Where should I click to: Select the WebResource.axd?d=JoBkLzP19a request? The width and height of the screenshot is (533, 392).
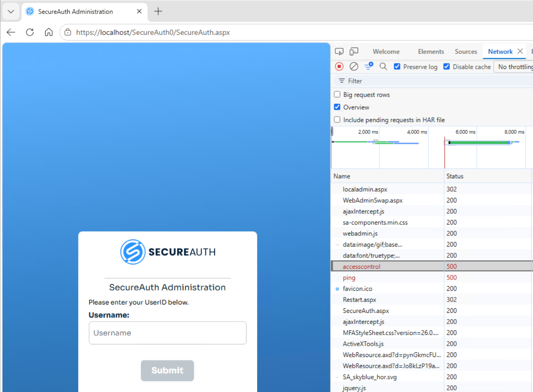(391, 366)
